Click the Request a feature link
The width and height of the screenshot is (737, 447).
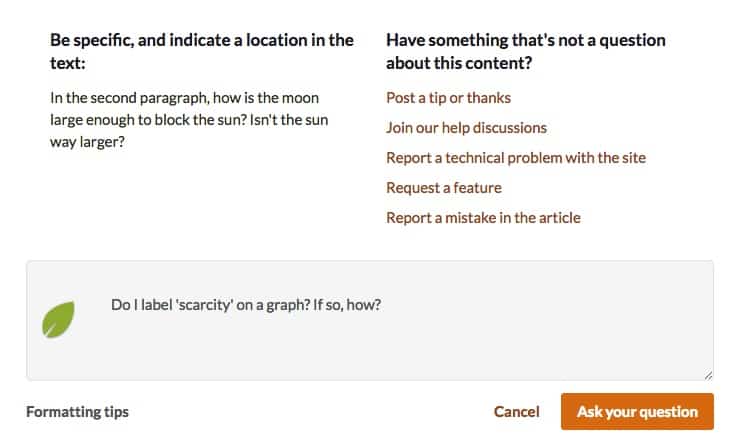pos(444,188)
